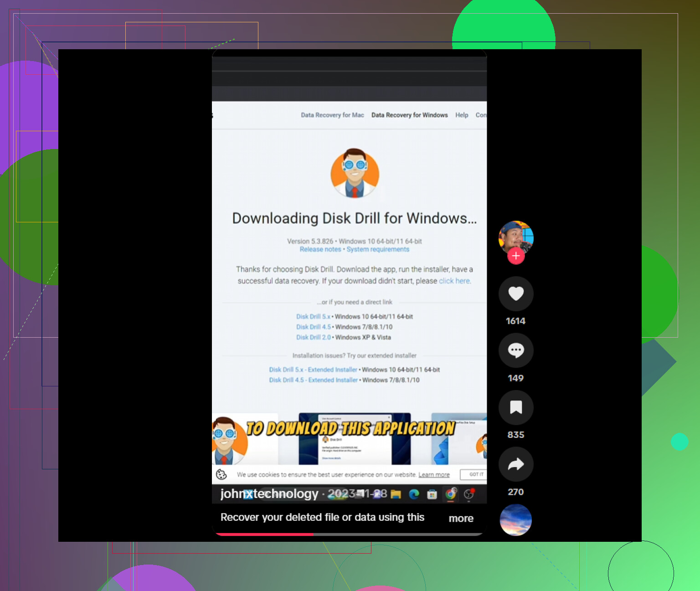The width and height of the screenshot is (700, 591).
Task: Click the comment count 149
Action: [x=516, y=378]
